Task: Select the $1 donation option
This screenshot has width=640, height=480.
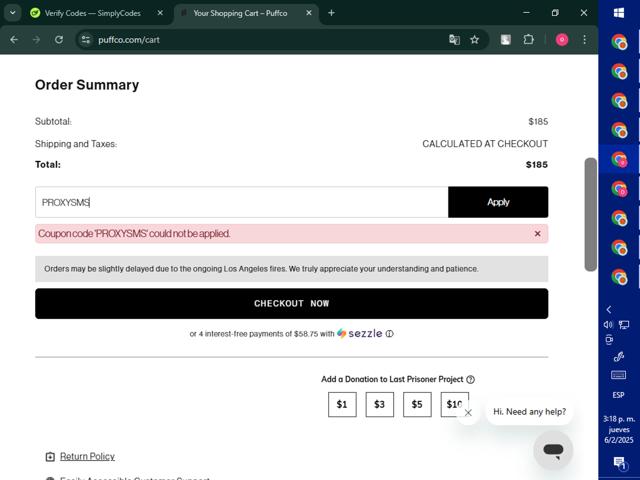Action: tap(342, 404)
